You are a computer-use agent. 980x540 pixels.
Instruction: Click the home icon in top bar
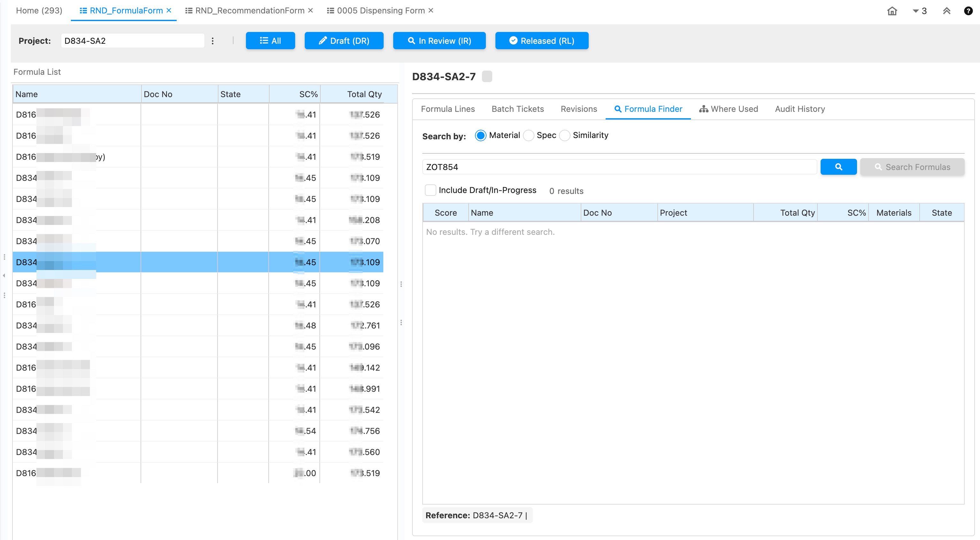(892, 11)
